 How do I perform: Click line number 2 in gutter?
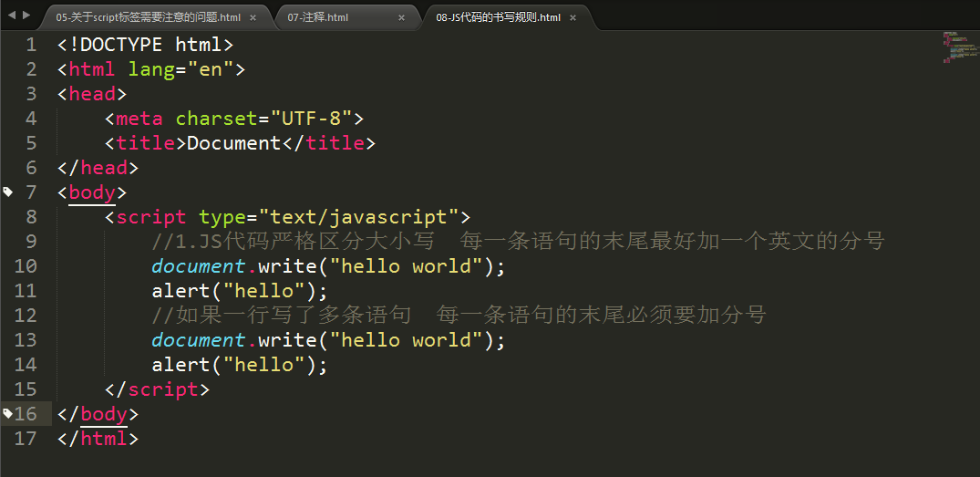[x=31, y=69]
